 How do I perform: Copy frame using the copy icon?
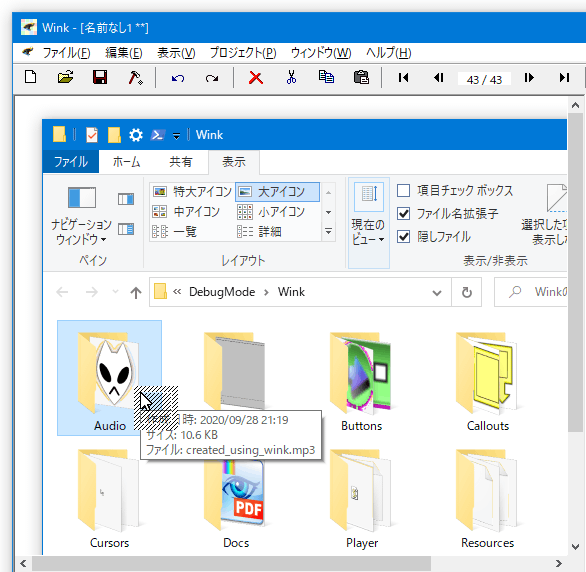pos(326,77)
